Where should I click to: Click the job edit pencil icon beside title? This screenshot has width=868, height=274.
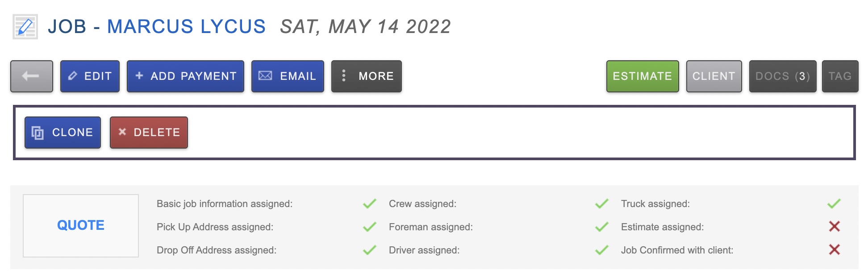point(25,27)
